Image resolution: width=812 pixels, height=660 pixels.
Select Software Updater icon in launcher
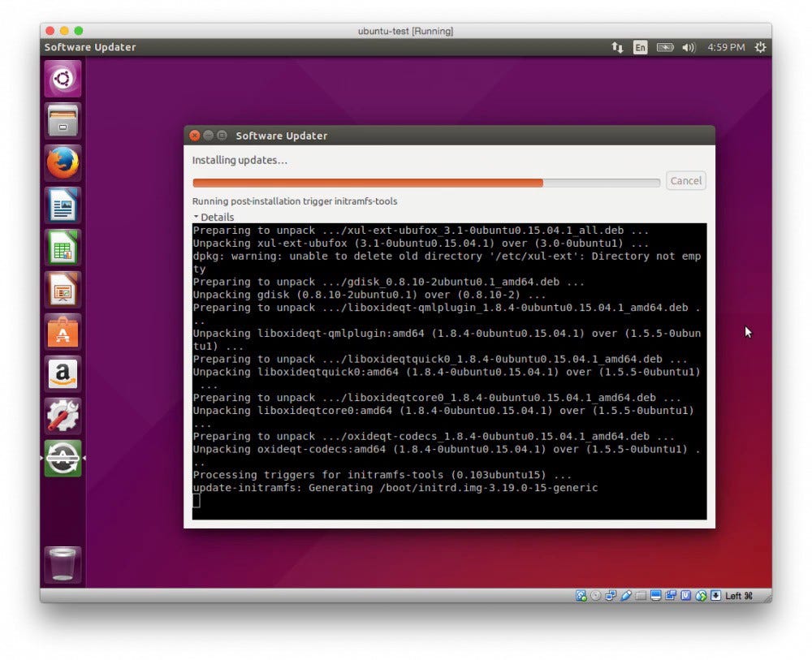63,458
